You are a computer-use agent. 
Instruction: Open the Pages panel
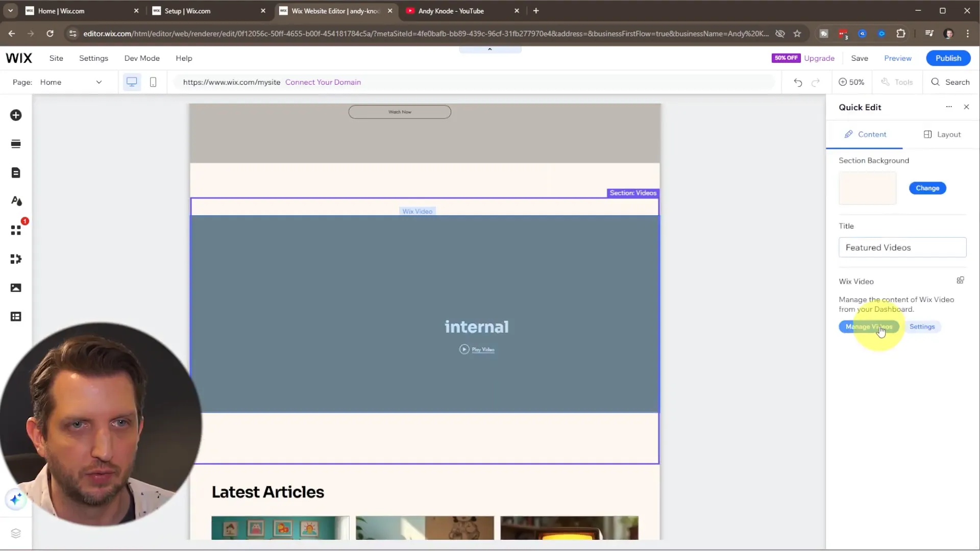coord(16,172)
